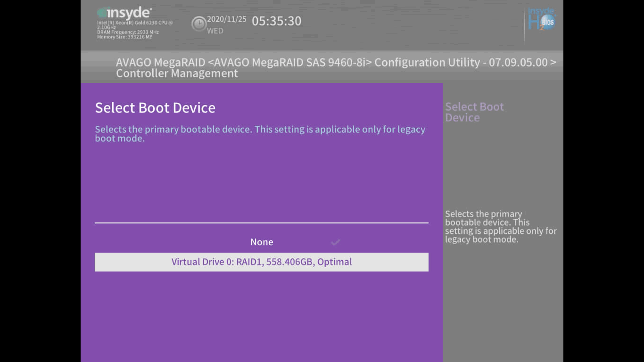The height and width of the screenshot is (362, 644).
Task: Click the DRAM Frequency 2933 MHz text
Action: (128, 32)
